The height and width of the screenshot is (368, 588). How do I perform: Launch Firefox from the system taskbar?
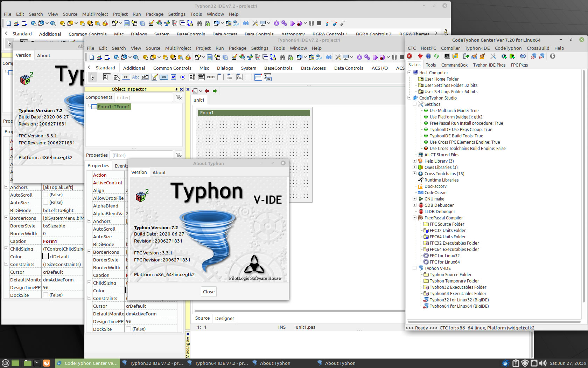(x=47, y=363)
